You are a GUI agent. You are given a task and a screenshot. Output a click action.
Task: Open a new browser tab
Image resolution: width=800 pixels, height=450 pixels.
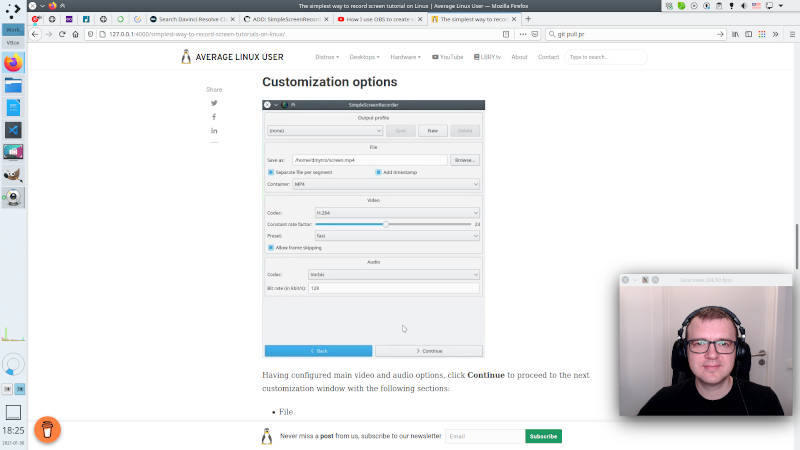pyautogui.click(x=528, y=19)
